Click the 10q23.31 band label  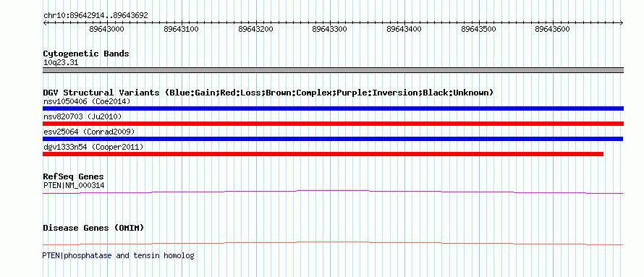point(61,63)
